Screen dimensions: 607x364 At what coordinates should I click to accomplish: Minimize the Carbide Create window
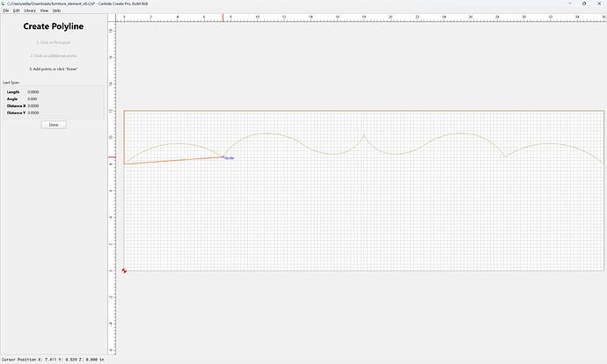tap(570, 4)
